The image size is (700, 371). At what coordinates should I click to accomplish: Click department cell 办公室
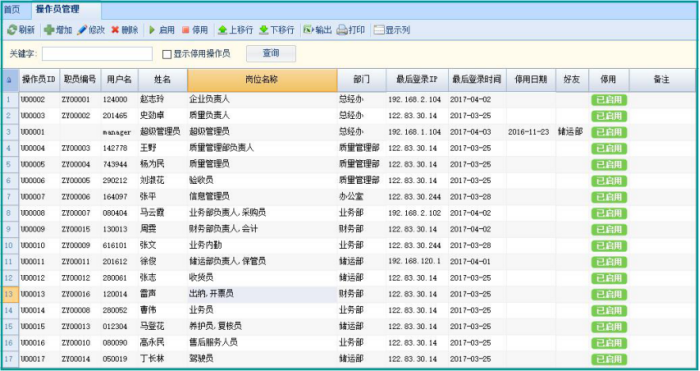(x=362, y=196)
